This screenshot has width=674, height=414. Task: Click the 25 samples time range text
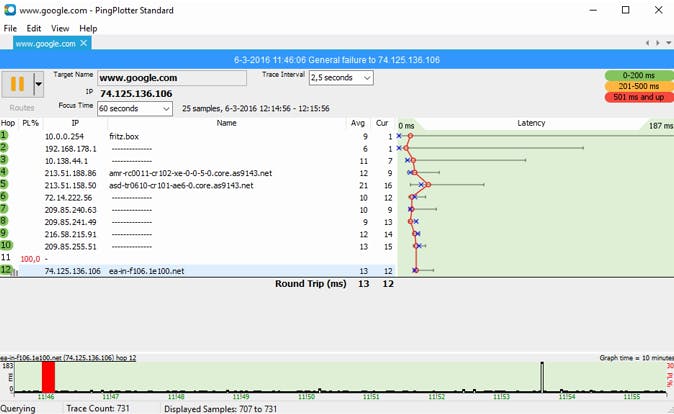pos(256,108)
